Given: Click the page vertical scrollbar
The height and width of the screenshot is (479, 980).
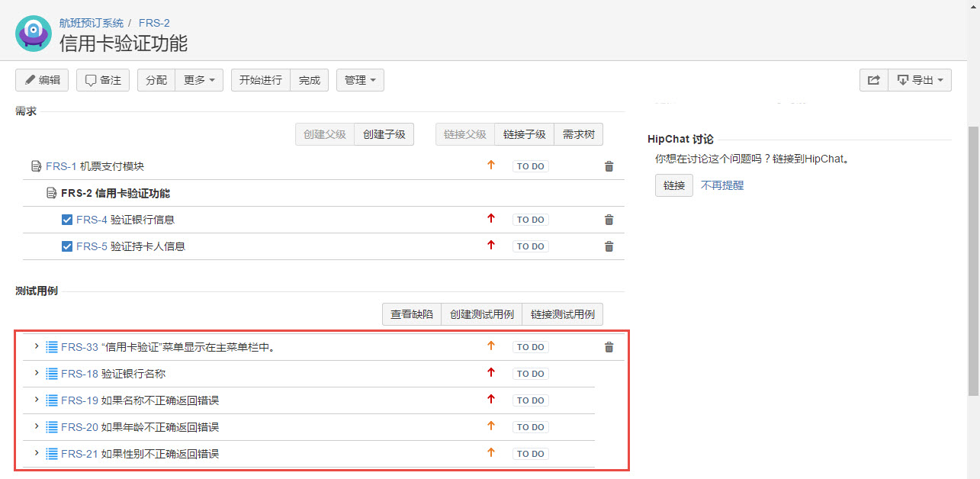Looking at the screenshot, I should pyautogui.click(x=973, y=259).
